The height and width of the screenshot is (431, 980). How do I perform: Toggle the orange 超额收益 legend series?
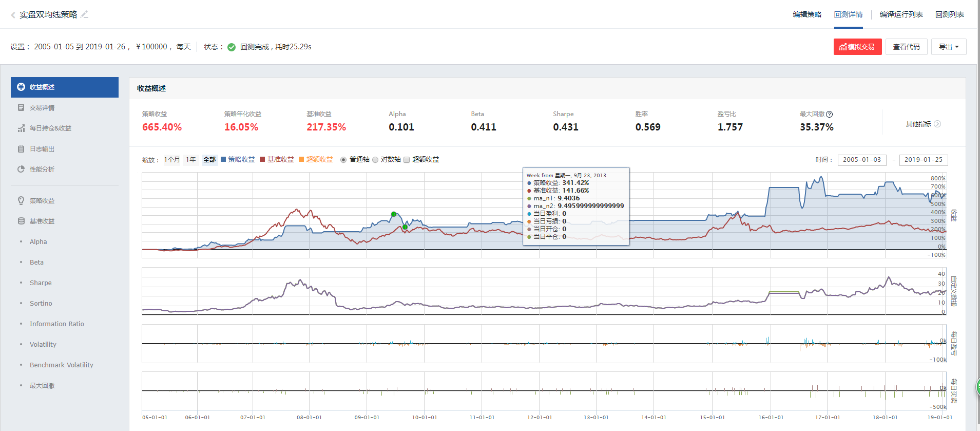coord(316,159)
